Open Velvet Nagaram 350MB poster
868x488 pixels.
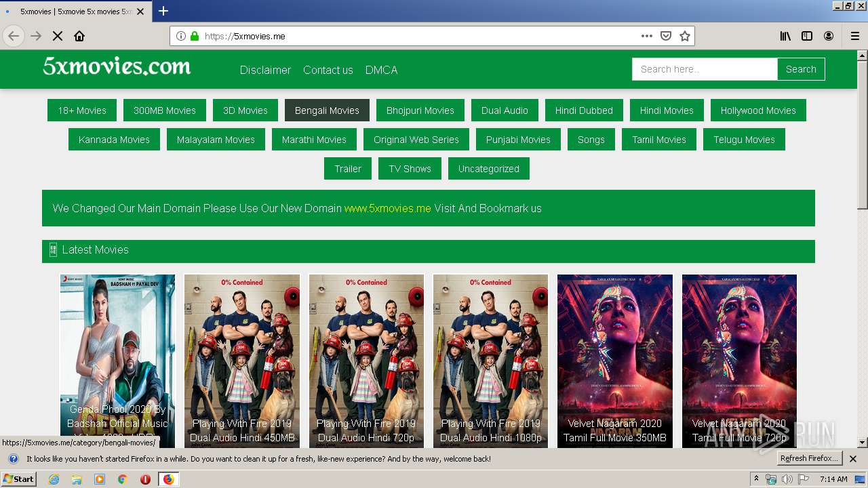tap(615, 361)
